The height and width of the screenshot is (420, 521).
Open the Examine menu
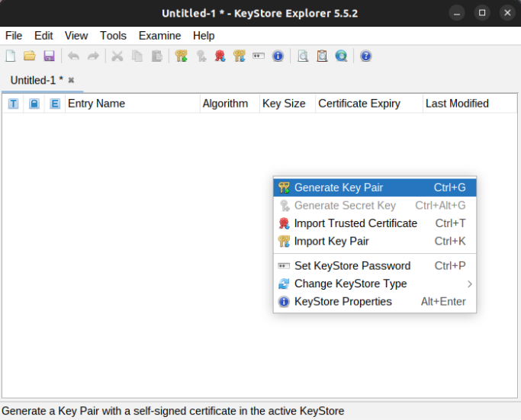159,36
